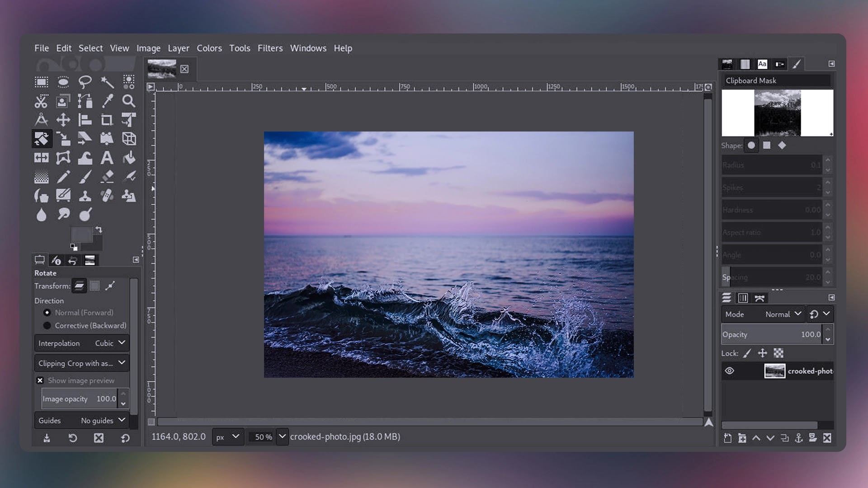Click the foreground color swatch
Screen dimensions: 868x488
pos(81,235)
